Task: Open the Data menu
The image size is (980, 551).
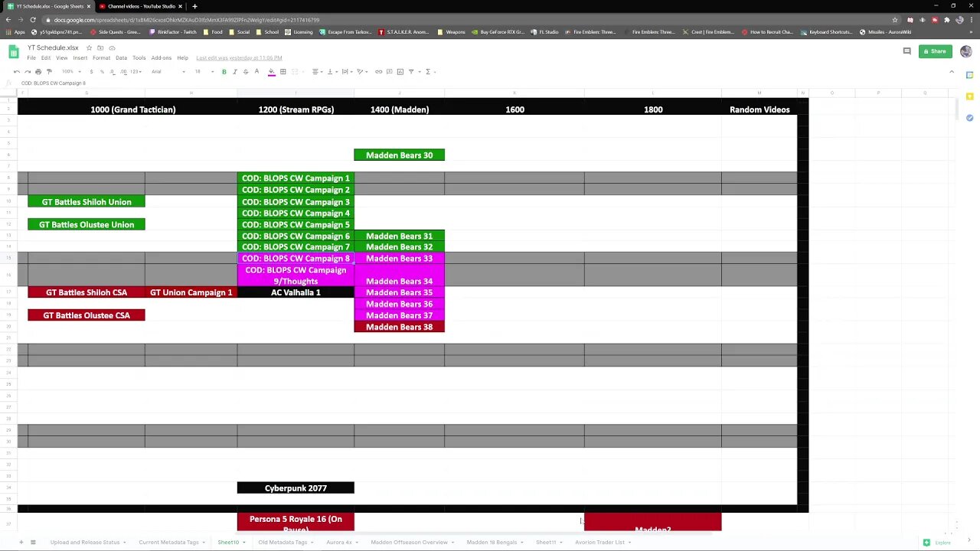Action: click(121, 58)
